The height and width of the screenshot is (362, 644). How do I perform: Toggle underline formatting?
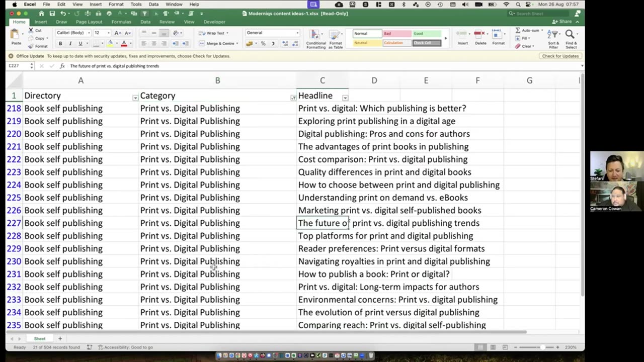pyautogui.click(x=79, y=44)
